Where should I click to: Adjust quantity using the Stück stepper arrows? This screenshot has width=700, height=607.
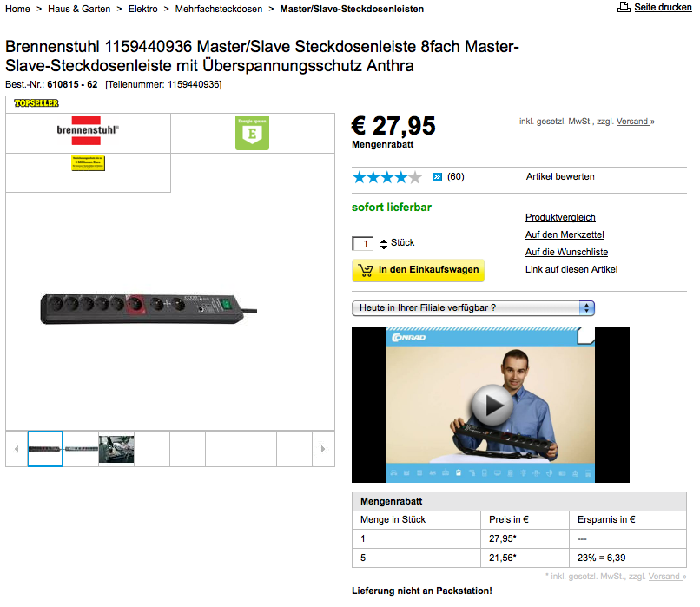384,244
